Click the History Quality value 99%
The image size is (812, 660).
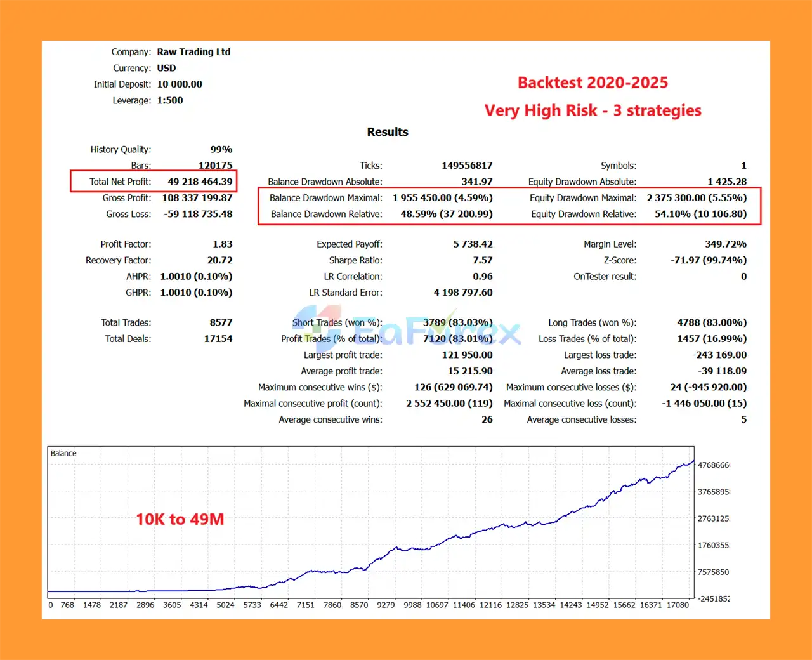221,149
